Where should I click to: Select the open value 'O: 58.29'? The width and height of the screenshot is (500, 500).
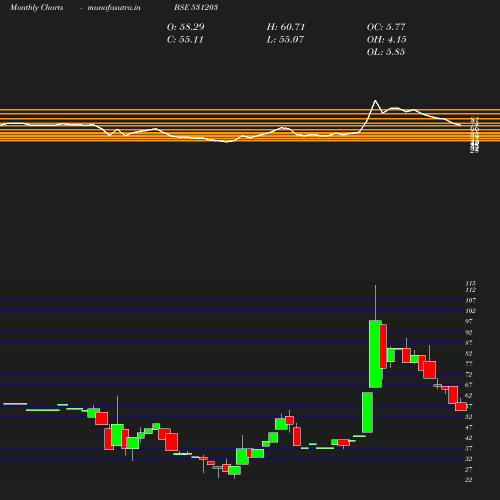[186, 27]
